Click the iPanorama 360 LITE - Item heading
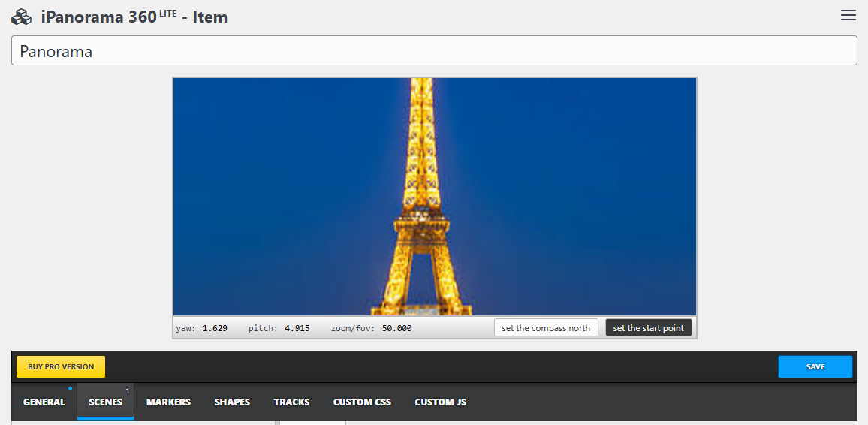Viewport: 868px width, 425px height. click(x=134, y=17)
